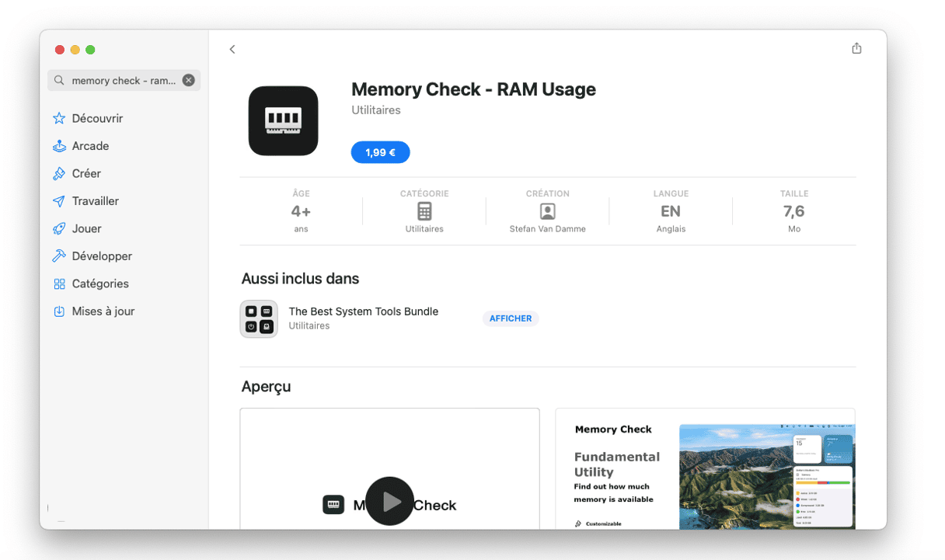Click the magnifying glass search icon
Image resolution: width=945 pixels, height=560 pixels.
click(60, 80)
